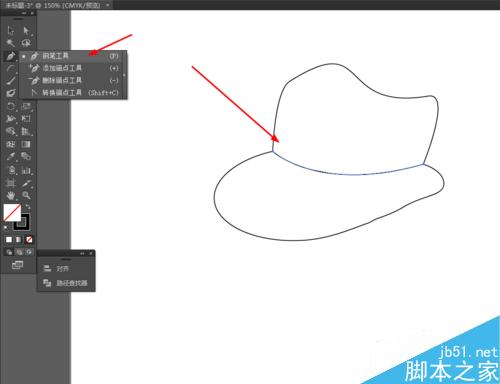The height and width of the screenshot is (384, 500).
Task: Select the Width tool
Action: coord(11,119)
